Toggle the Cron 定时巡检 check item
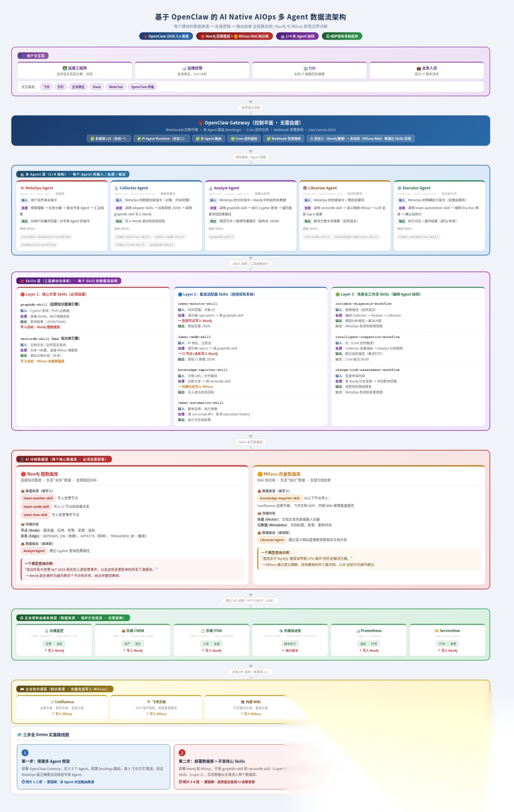The image size is (514, 812). point(243,139)
